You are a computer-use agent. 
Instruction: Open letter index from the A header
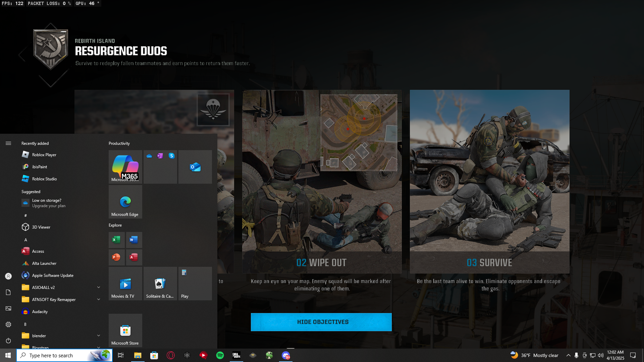click(x=25, y=240)
